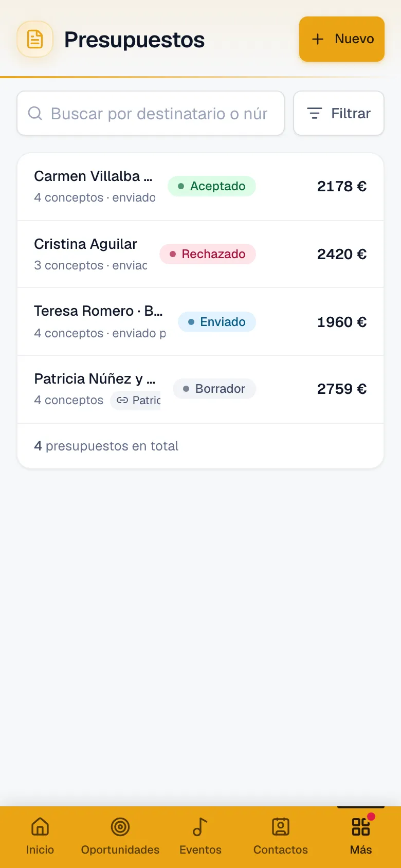This screenshot has width=401, height=868.
Task: Open Oportunidades target icon
Action: (120, 827)
